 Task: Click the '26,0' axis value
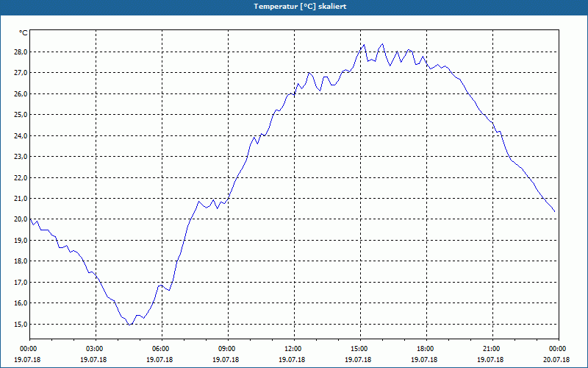click(x=21, y=93)
